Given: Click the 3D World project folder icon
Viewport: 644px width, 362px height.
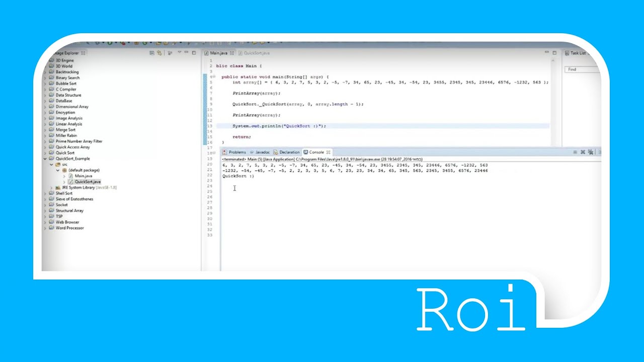Looking at the screenshot, I should [51, 66].
